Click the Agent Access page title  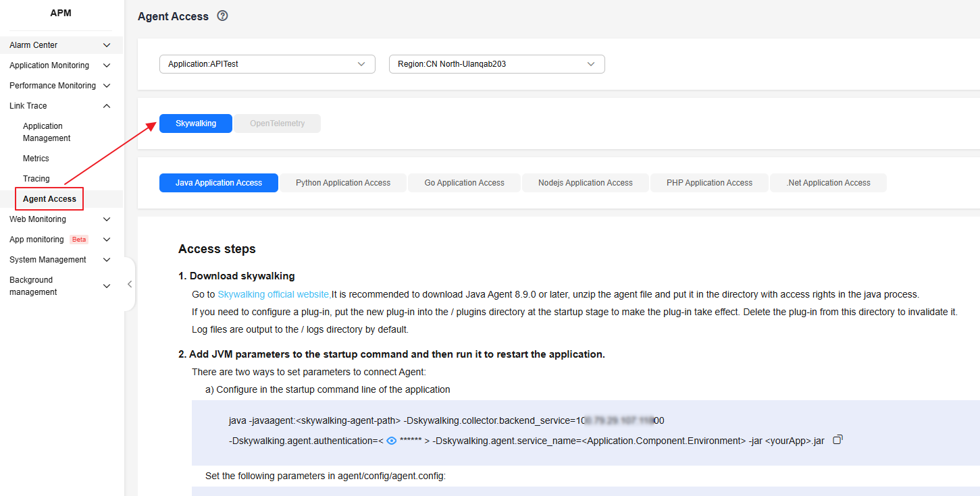pos(173,16)
